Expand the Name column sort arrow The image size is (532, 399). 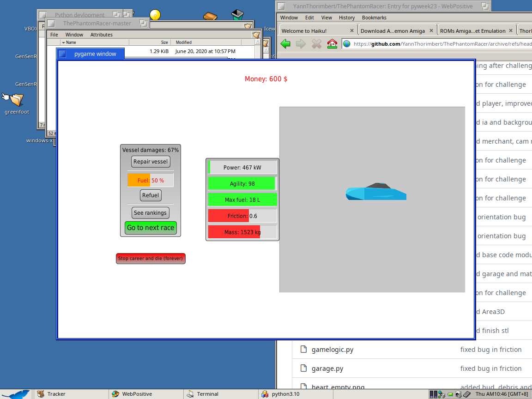pos(64,42)
